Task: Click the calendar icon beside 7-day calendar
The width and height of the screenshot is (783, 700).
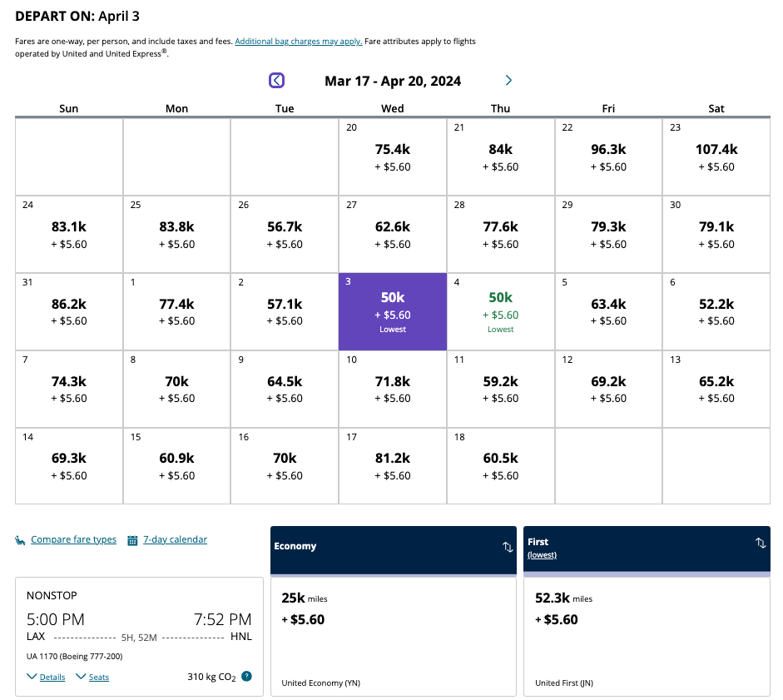Action: click(x=131, y=539)
